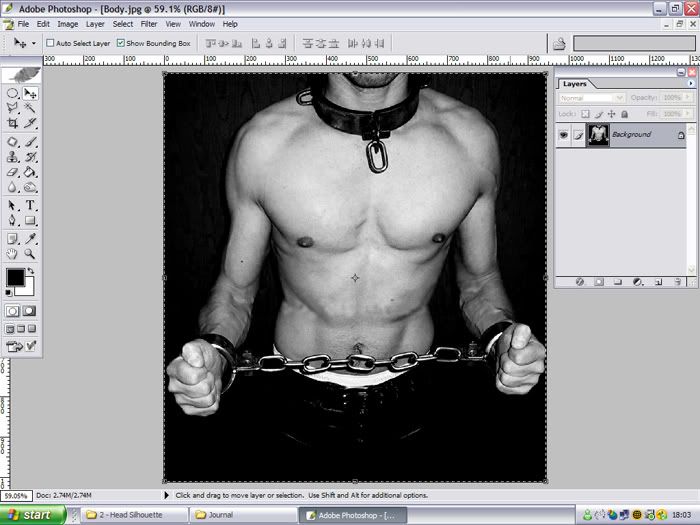This screenshot has width=700, height=525.
Task: Select the Paint Bucket tool
Action: pos(30,172)
